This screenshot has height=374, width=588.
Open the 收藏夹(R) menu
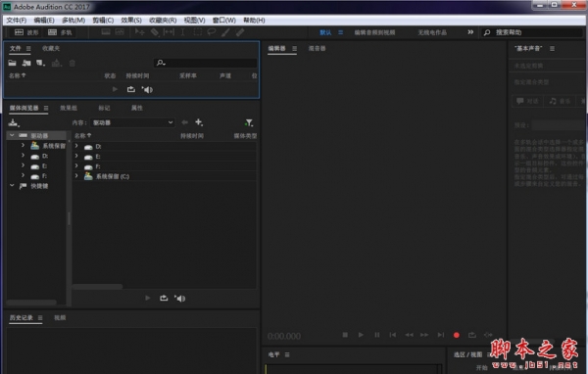click(163, 20)
